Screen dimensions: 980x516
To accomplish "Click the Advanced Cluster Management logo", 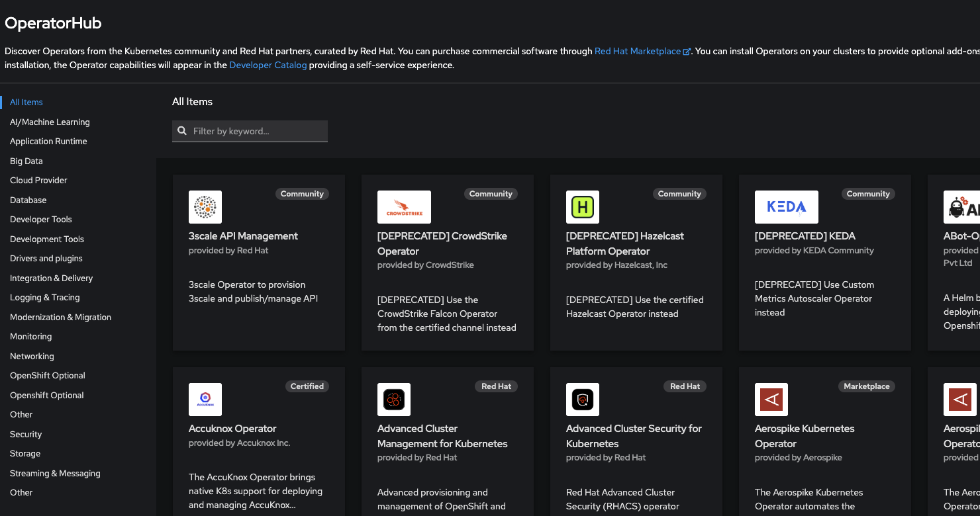I will (x=394, y=400).
